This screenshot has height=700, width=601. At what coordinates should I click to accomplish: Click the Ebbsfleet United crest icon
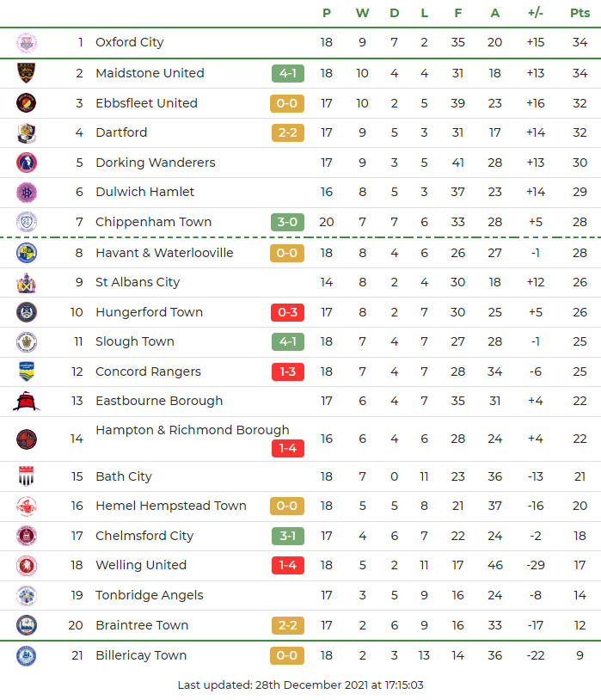point(27,103)
